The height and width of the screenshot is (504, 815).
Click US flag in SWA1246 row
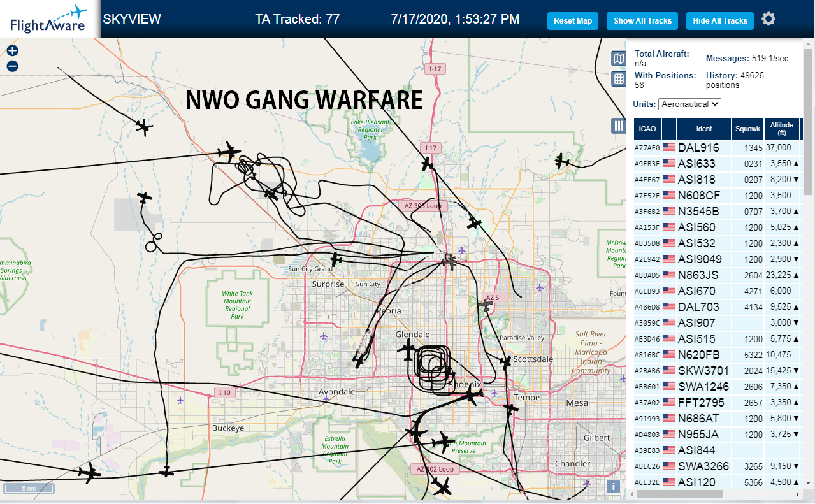(x=669, y=387)
